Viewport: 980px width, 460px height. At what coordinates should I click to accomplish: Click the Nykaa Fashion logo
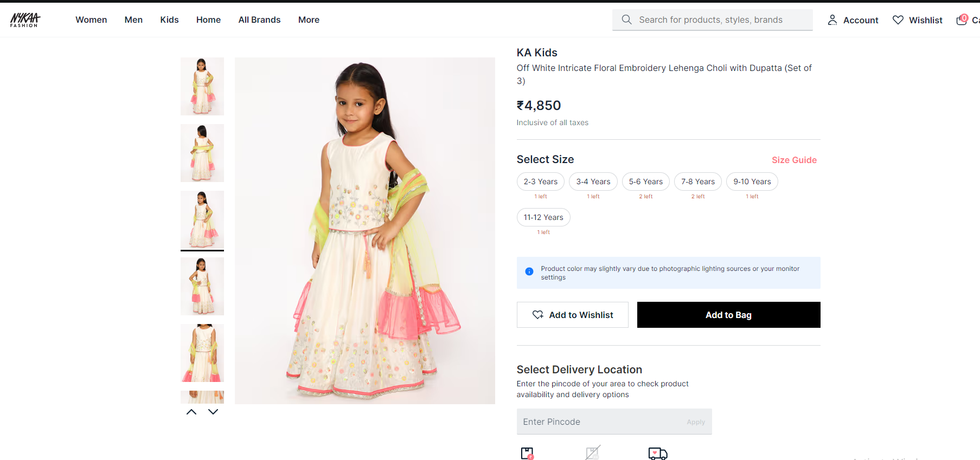(25, 20)
